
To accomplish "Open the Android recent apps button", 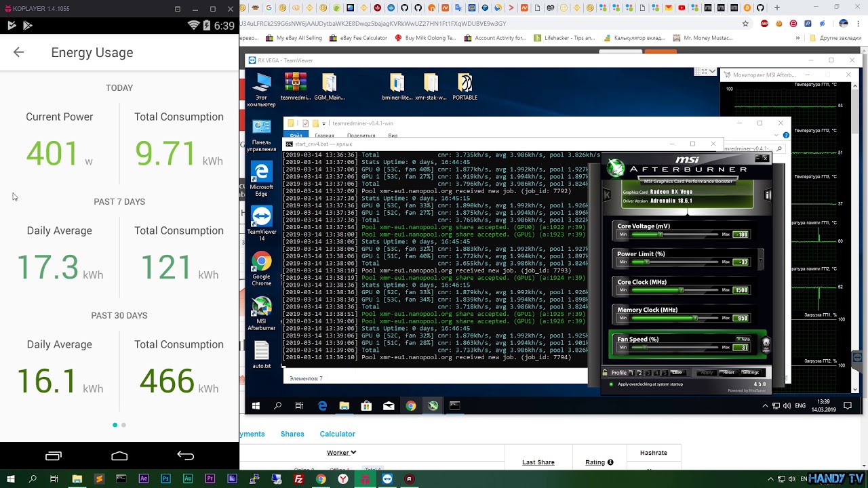I will tap(53, 456).
